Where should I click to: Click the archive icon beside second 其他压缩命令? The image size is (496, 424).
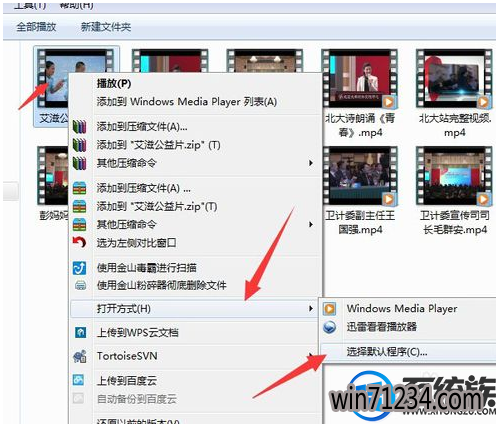[x=79, y=224]
